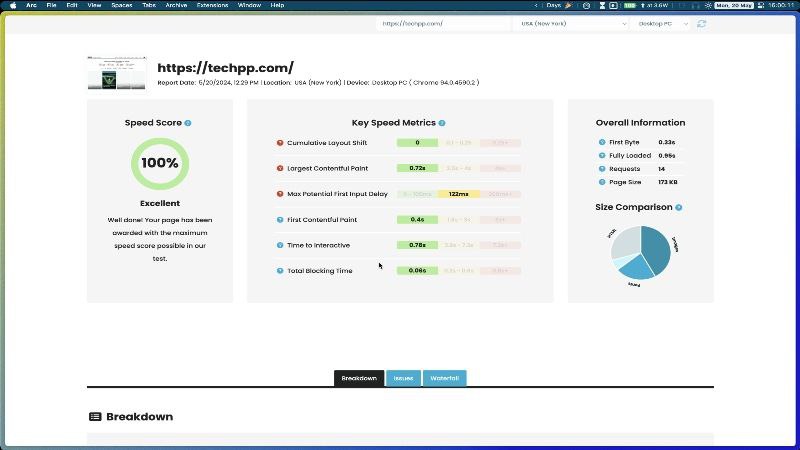Click the First Contentful Paint blue icon
Screen dimensions: 800x450
280,220
